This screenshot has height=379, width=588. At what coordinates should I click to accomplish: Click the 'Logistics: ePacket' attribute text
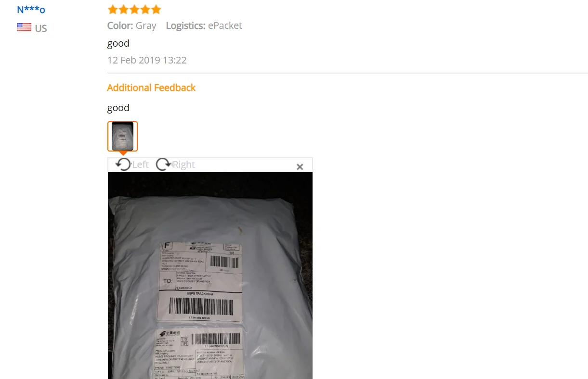[x=204, y=25]
